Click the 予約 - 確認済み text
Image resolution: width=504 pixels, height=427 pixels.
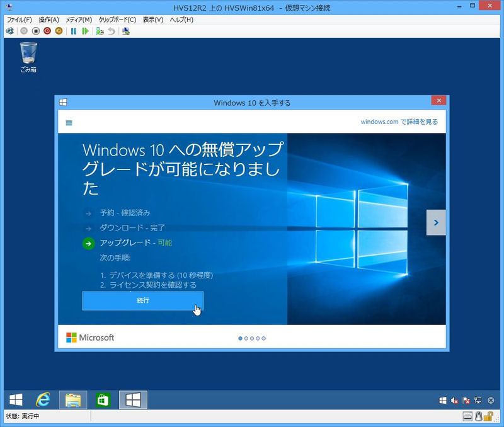click(x=125, y=213)
